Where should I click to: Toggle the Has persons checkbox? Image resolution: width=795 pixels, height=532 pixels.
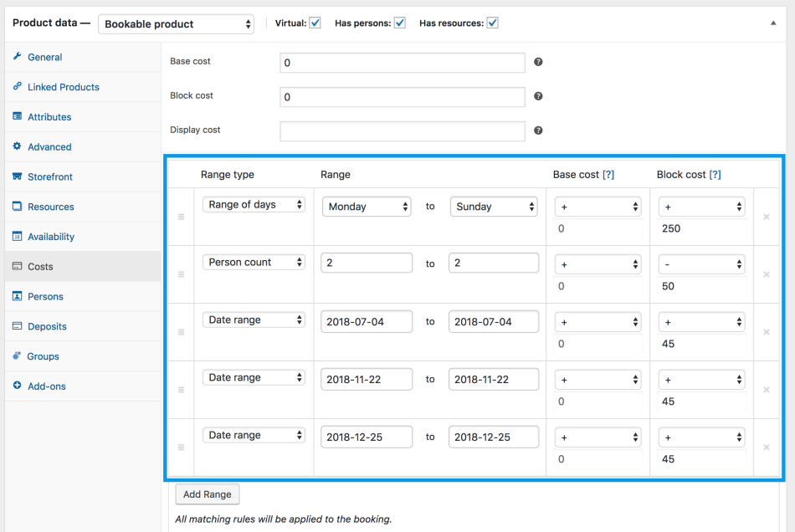(400, 23)
